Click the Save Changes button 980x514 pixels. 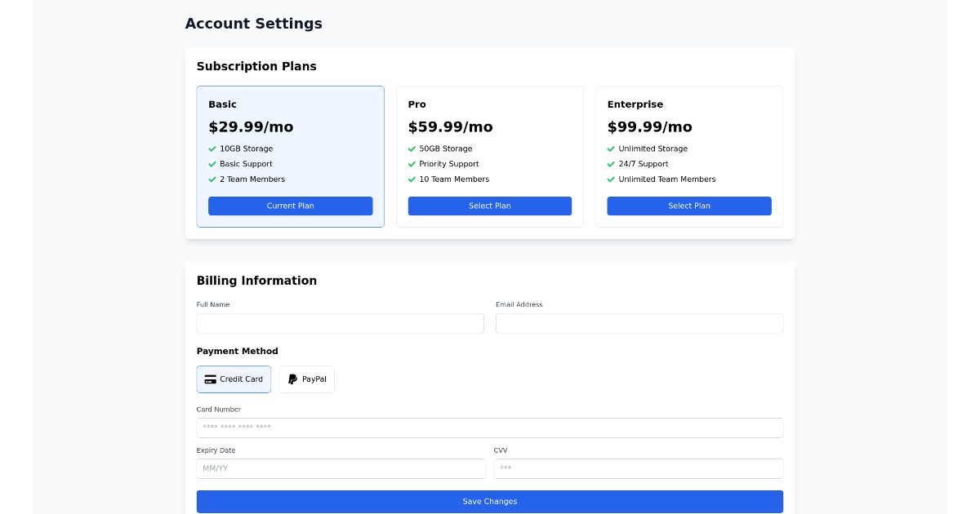490,501
